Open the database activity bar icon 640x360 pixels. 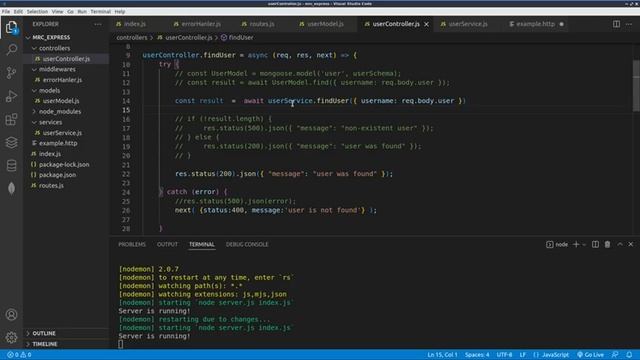click(11, 165)
